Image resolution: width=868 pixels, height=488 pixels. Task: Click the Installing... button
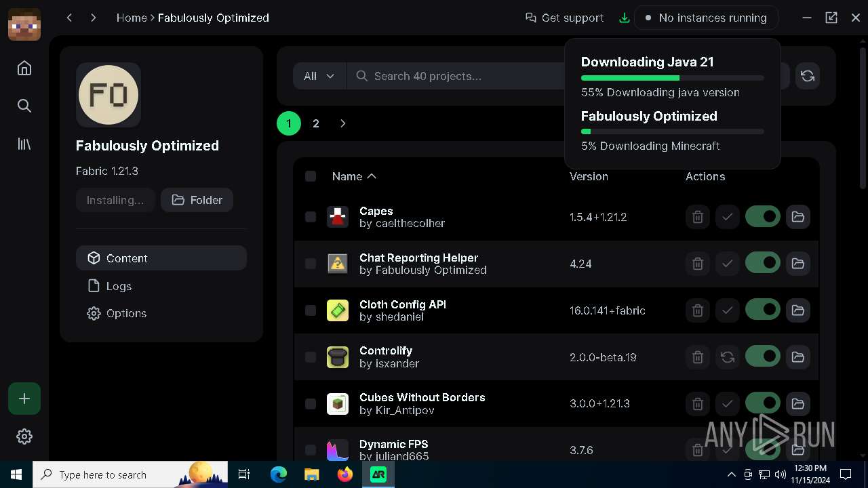coord(115,200)
